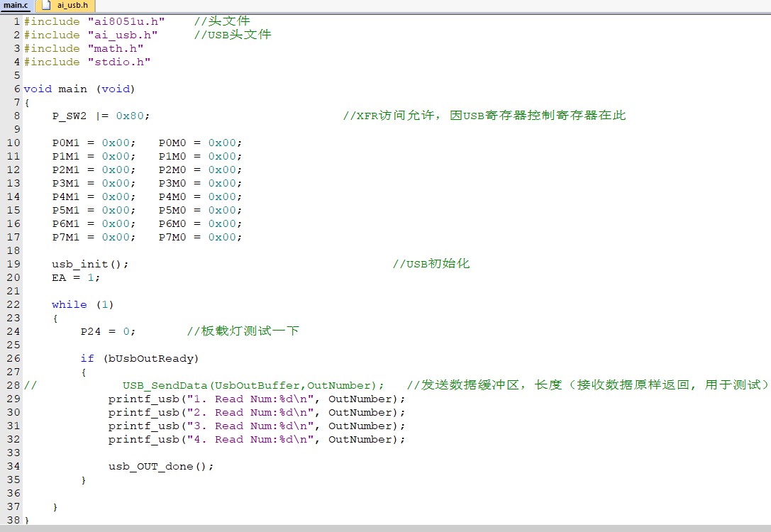Click the "1. Read Num:%d\n" string
Screen dimensions: 771x532
pos(250,399)
